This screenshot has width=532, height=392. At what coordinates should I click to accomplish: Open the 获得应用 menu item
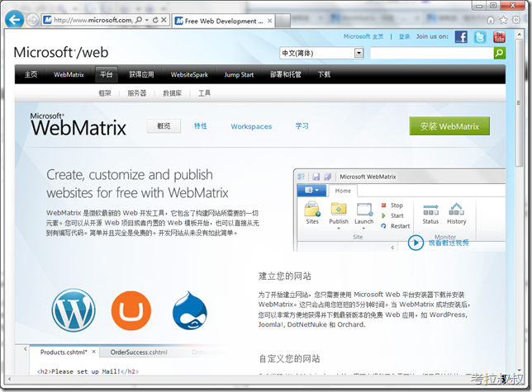(141, 74)
